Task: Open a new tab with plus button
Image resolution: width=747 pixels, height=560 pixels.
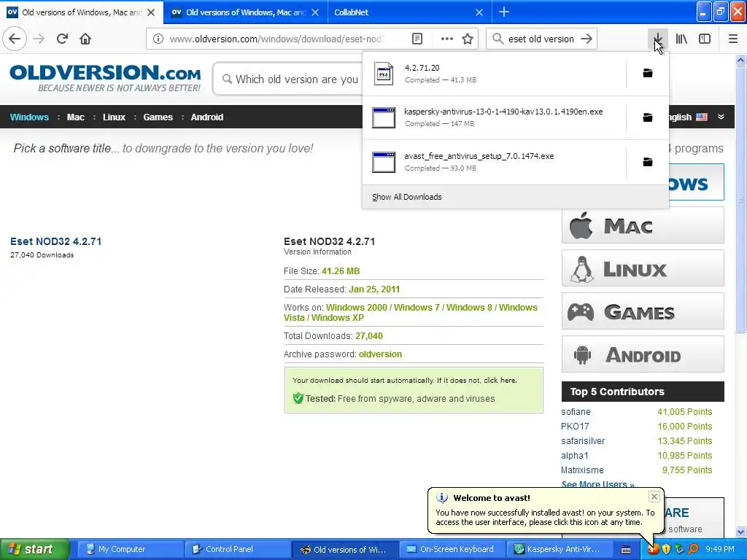Action: click(504, 12)
